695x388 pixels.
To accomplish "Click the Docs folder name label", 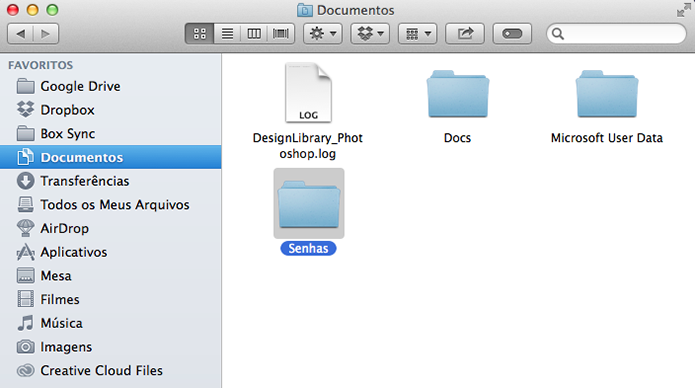I will pos(457,138).
